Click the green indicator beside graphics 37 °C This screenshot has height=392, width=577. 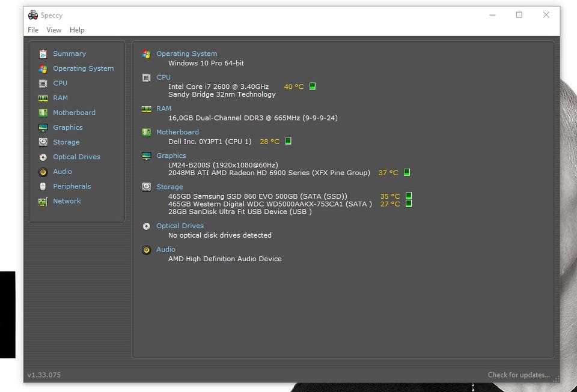407,172
